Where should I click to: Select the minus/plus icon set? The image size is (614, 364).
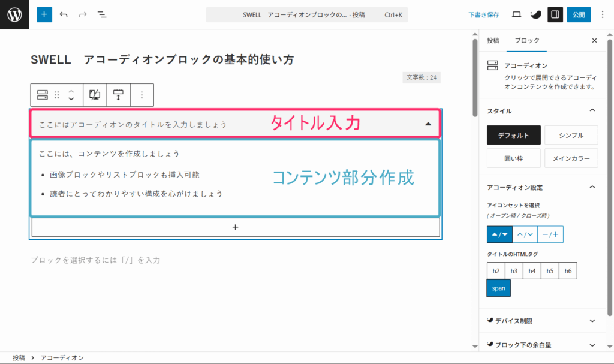[550, 234]
